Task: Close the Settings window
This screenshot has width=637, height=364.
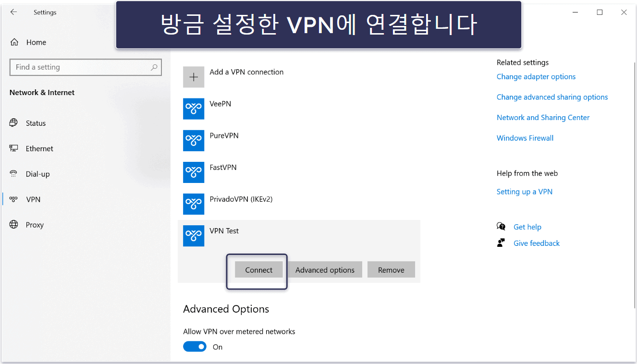Action: 624,12
